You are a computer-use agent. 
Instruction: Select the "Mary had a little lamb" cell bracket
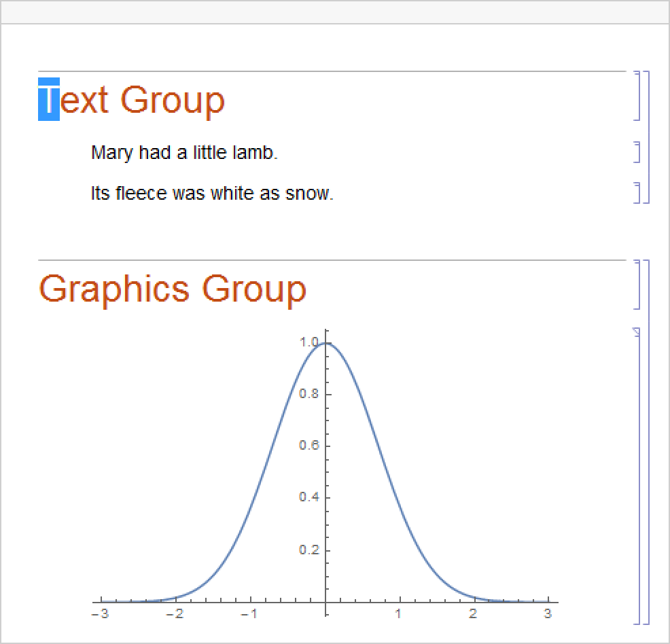tap(637, 152)
